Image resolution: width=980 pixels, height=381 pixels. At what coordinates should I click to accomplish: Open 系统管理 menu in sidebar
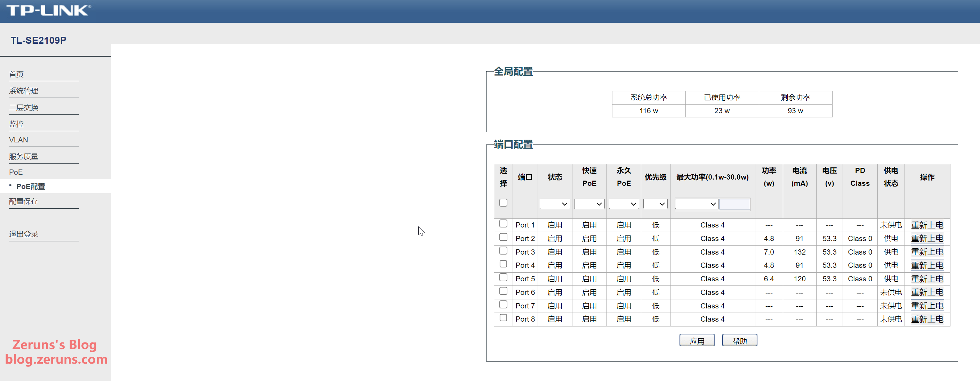click(x=24, y=91)
